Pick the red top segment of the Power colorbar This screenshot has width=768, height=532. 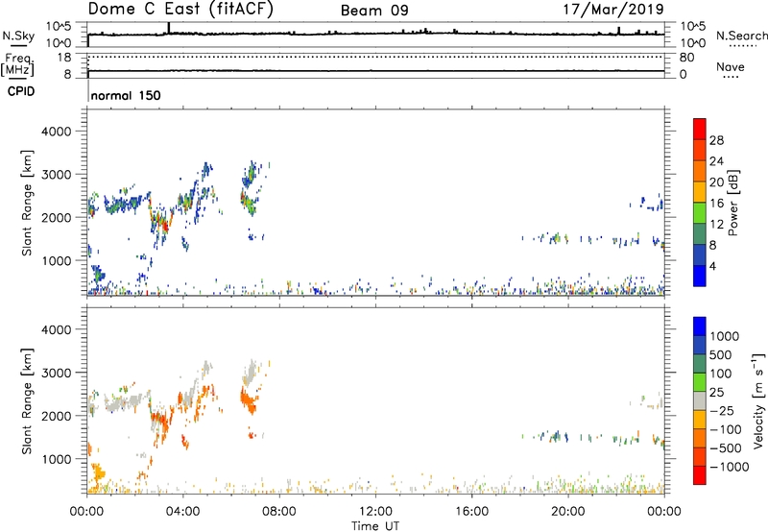coord(700,130)
